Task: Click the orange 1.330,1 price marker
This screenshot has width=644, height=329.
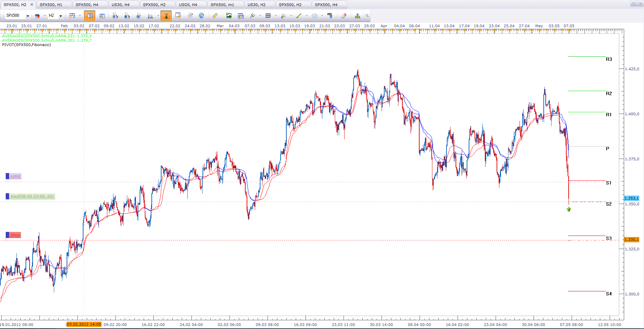Action: tap(631, 240)
